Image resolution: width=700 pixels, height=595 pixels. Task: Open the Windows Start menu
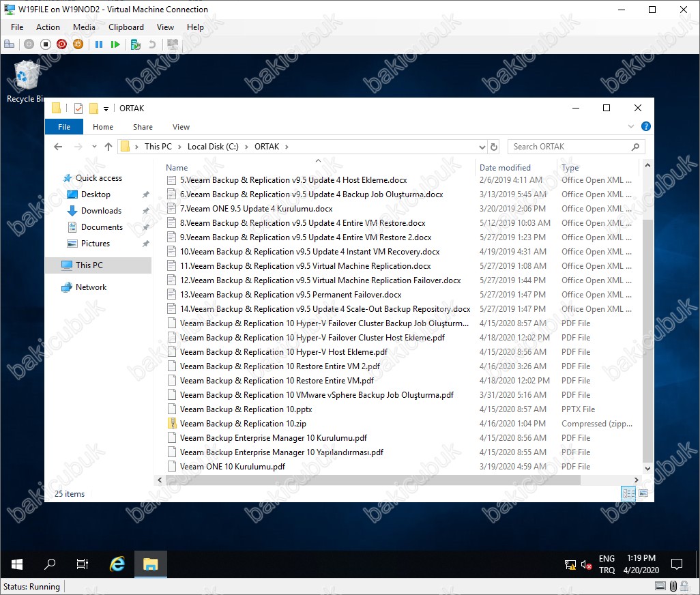coord(17,564)
